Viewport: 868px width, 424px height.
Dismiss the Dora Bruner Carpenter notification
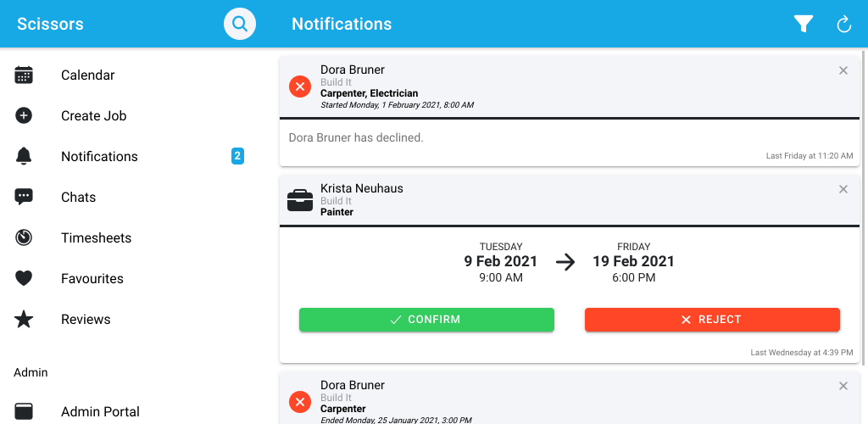click(843, 386)
